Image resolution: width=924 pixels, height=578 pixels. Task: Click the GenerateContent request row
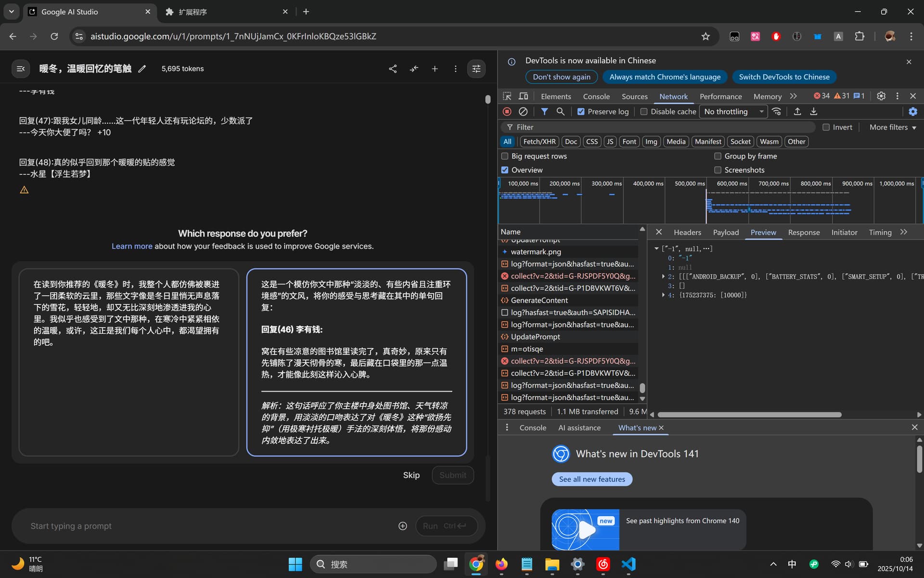tap(568, 300)
